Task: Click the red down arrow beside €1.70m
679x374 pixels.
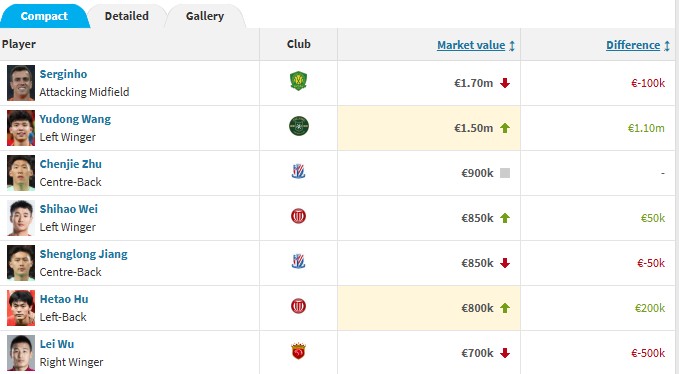Action: tap(505, 83)
